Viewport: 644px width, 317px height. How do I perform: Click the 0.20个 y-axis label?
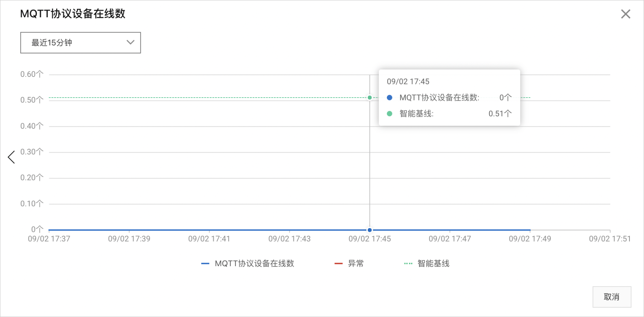[32, 178]
